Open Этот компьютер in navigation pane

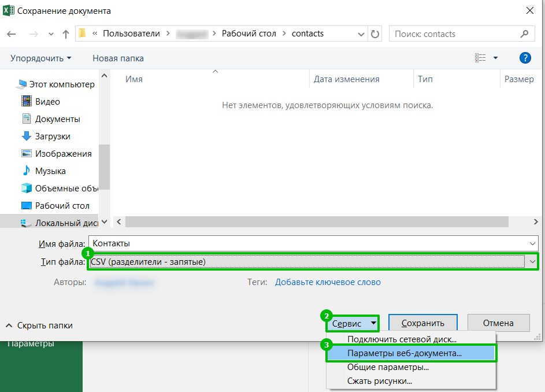[64, 84]
